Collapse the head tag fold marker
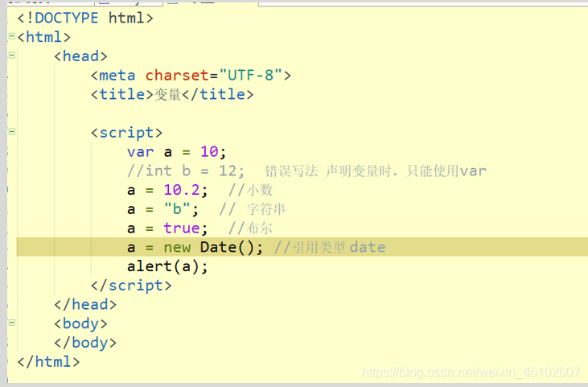This screenshot has width=588, height=387. point(11,56)
